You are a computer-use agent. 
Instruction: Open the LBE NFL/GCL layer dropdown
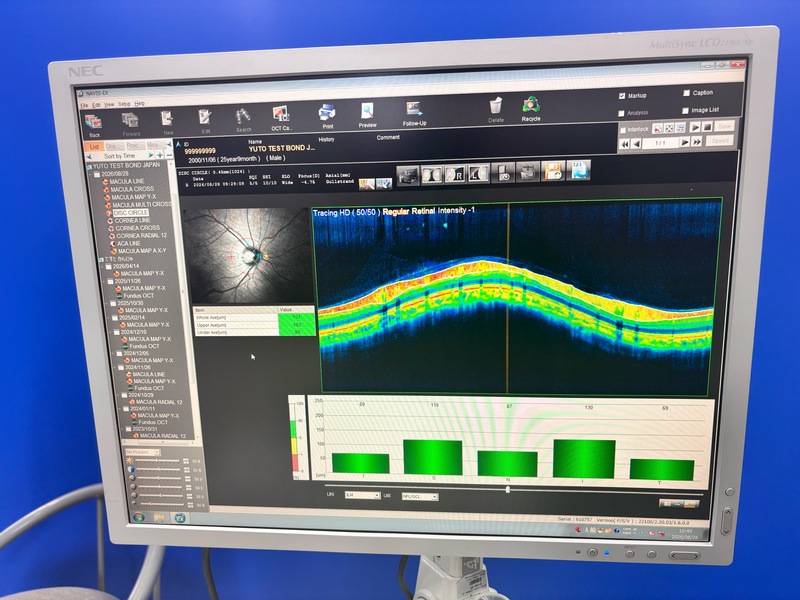(419, 496)
